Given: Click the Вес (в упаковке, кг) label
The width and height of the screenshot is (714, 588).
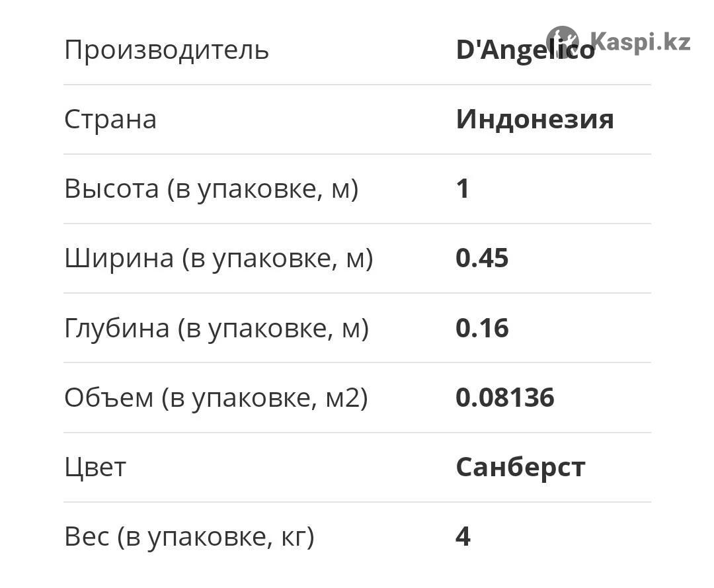Looking at the screenshot, I should 189,536.
